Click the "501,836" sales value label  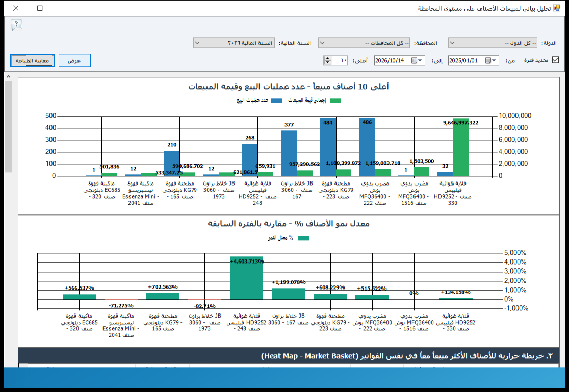click(x=109, y=167)
